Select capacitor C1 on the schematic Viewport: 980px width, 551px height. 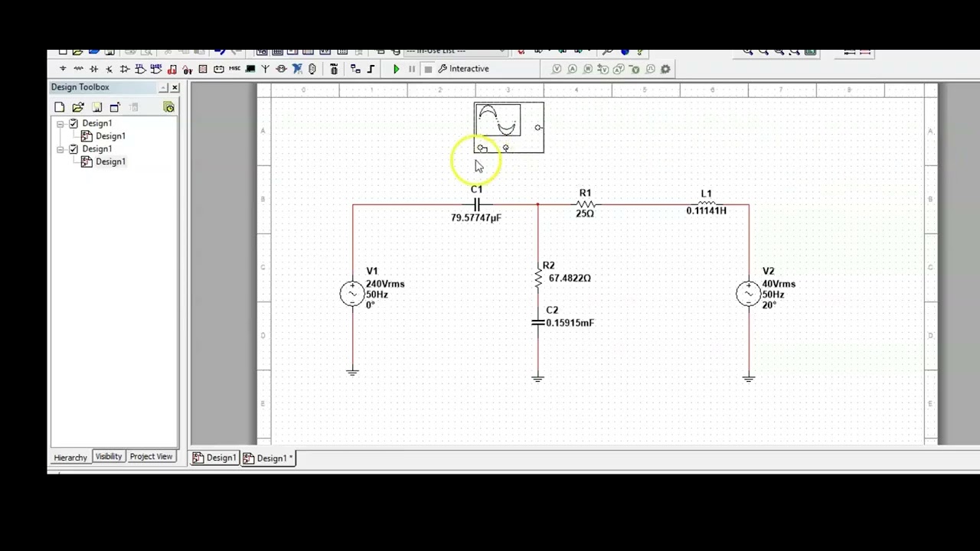click(x=476, y=204)
